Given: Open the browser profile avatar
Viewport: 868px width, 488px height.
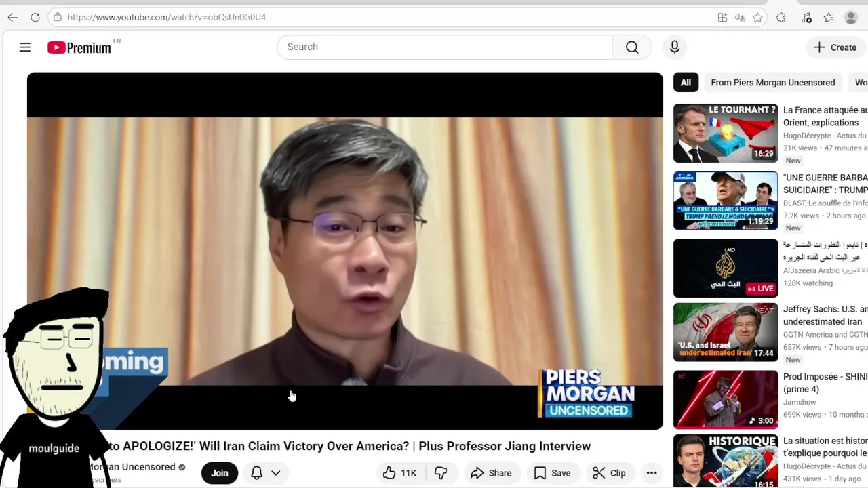Looking at the screenshot, I should point(851,18).
